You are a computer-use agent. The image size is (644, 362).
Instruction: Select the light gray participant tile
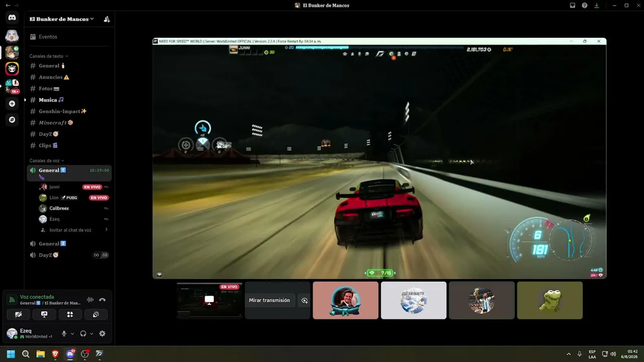tap(414, 300)
